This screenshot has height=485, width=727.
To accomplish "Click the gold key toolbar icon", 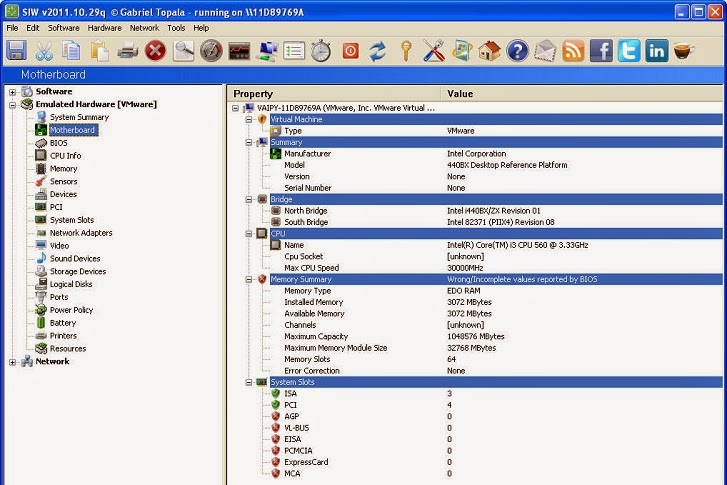I will pos(406,51).
